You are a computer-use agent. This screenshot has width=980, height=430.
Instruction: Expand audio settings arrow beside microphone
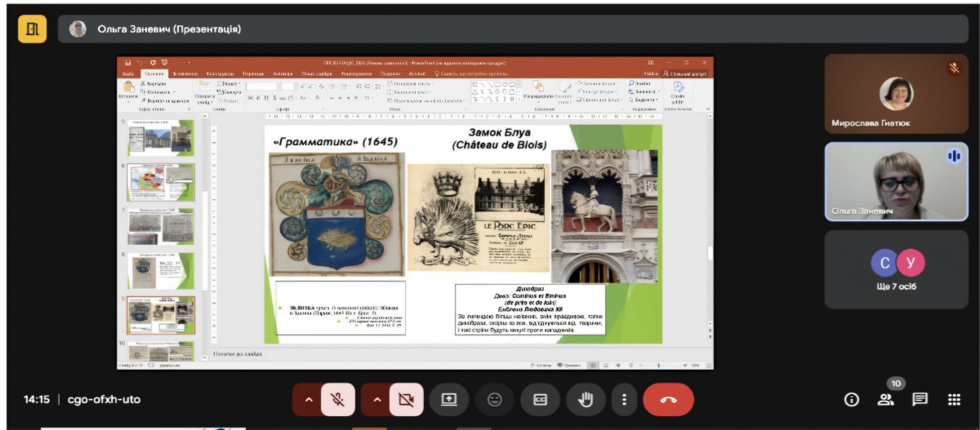tap(309, 400)
